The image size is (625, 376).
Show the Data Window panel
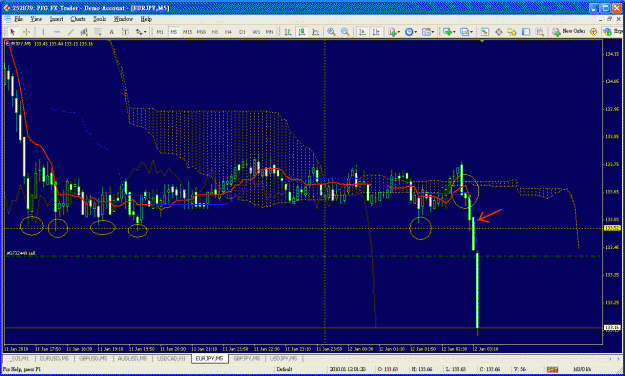[x=499, y=32]
